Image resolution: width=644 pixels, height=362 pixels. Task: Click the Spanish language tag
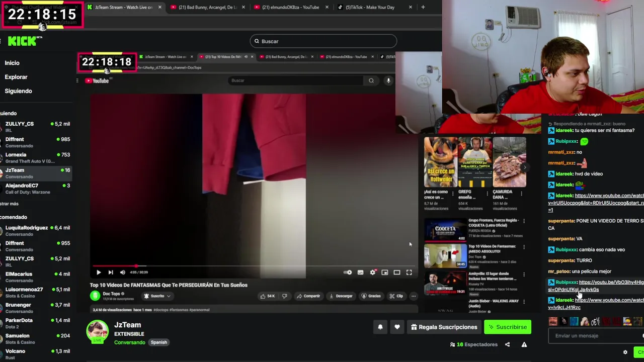click(x=158, y=342)
